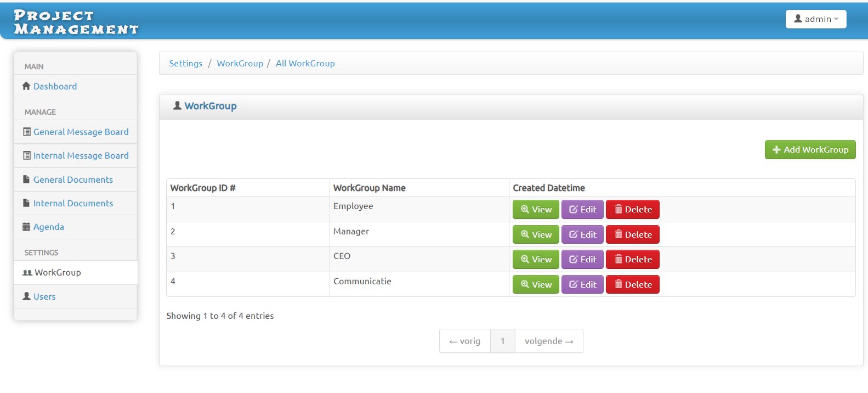Click the Settings breadcrumb

185,64
